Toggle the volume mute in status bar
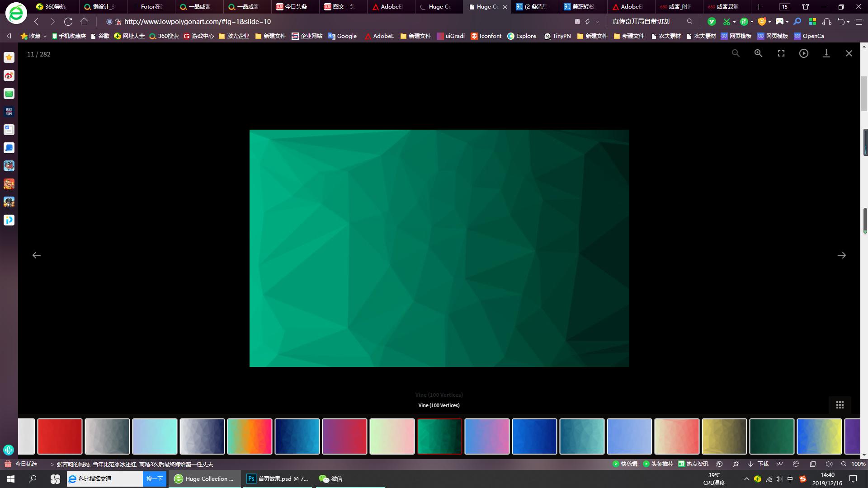Viewport: 868px width, 488px height. coord(829,464)
